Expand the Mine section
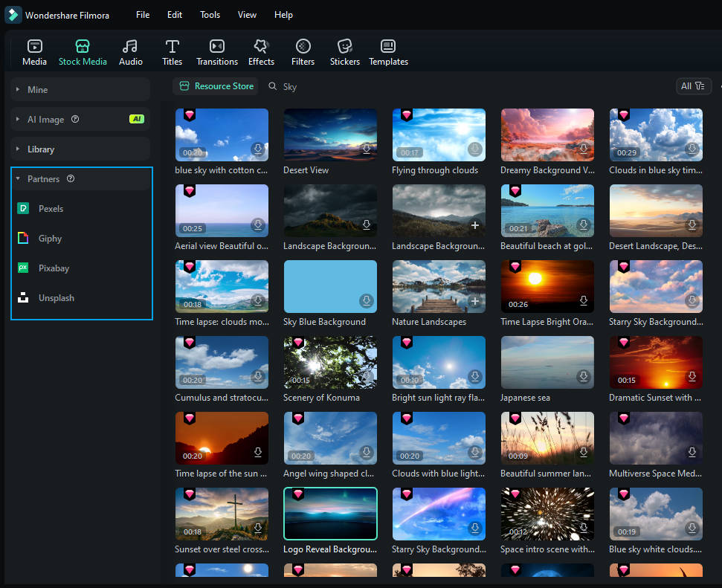The width and height of the screenshot is (722, 588). click(x=80, y=90)
